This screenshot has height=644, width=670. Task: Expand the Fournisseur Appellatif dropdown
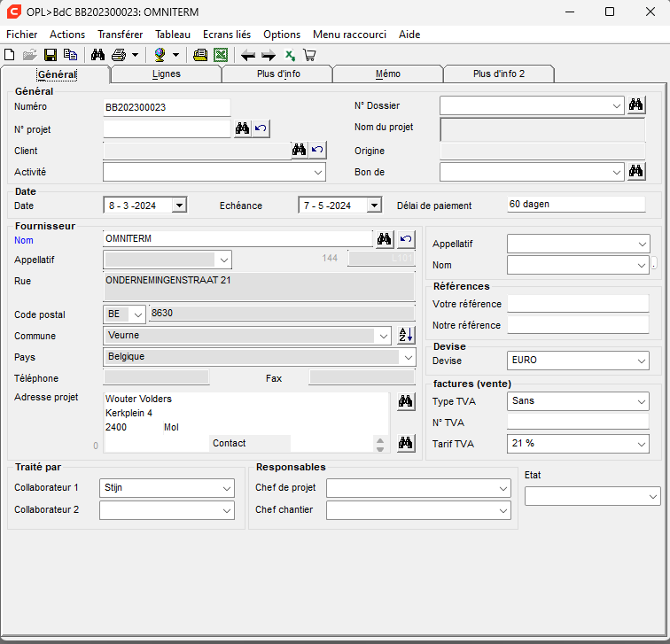(x=223, y=260)
